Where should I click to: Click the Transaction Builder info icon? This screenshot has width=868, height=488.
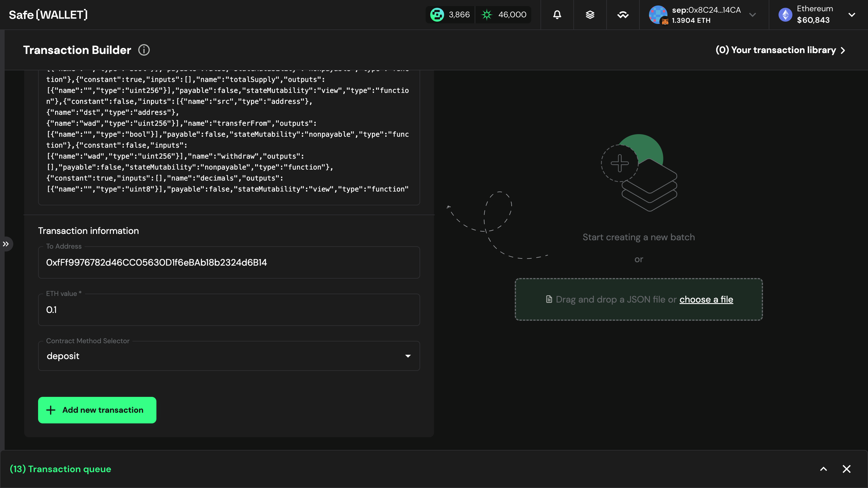pyautogui.click(x=144, y=50)
